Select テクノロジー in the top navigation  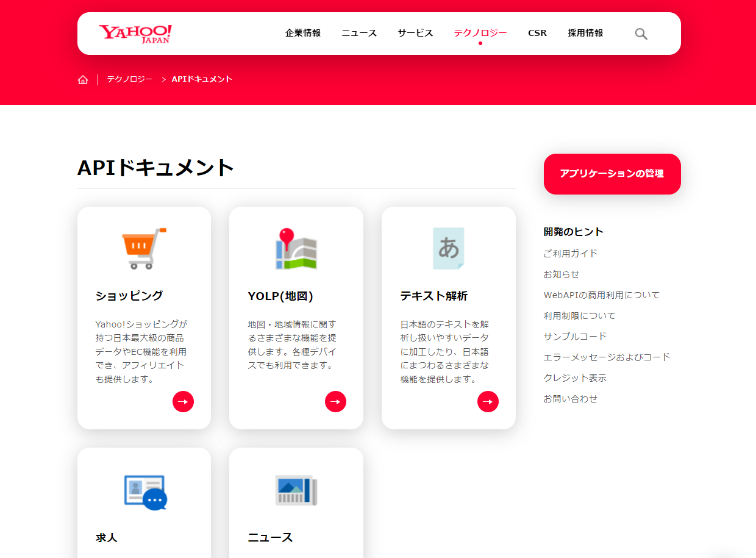(x=480, y=33)
